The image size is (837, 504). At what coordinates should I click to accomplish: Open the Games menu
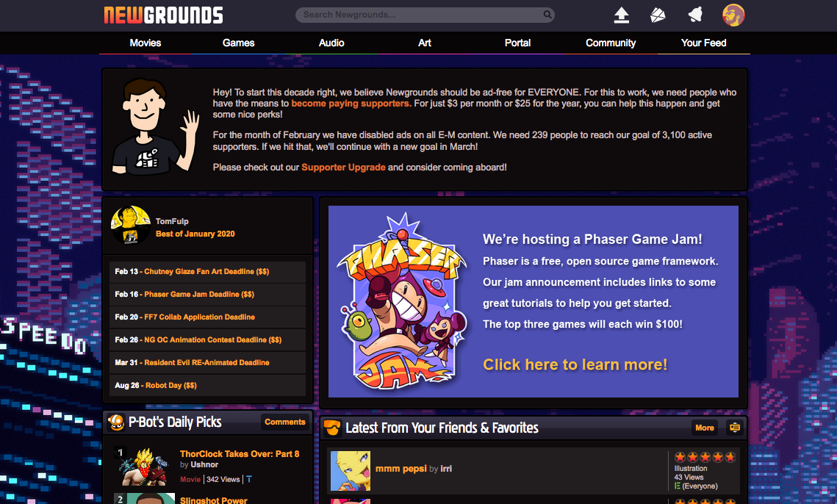(x=239, y=43)
